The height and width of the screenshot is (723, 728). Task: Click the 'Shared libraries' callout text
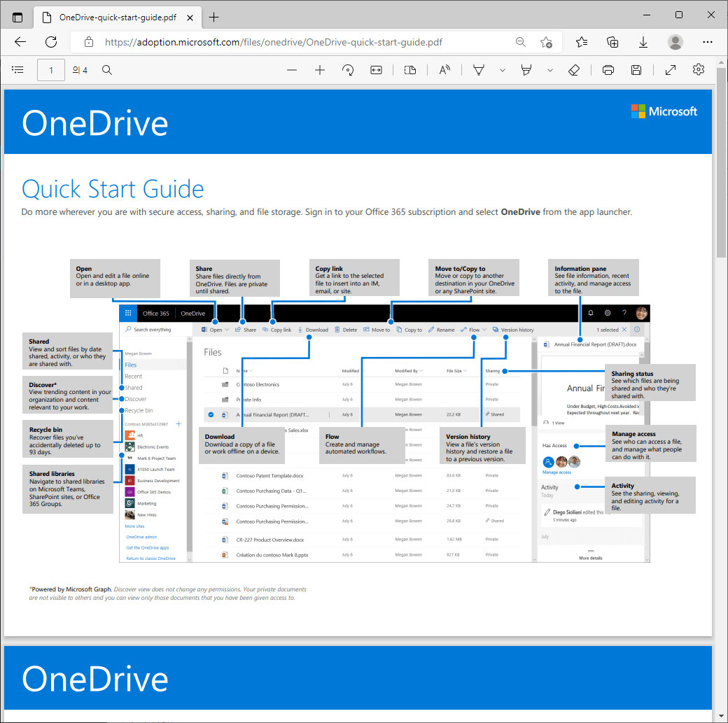click(x=67, y=489)
